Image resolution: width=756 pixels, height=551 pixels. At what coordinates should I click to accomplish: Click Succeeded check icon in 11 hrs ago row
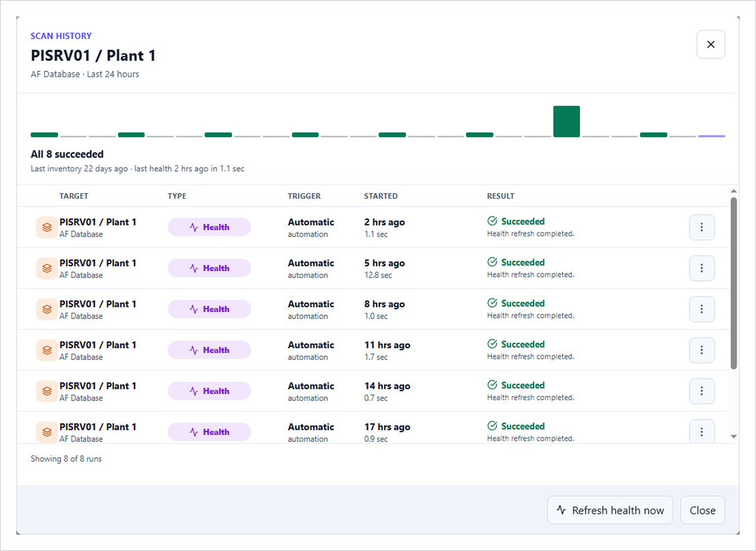click(492, 344)
